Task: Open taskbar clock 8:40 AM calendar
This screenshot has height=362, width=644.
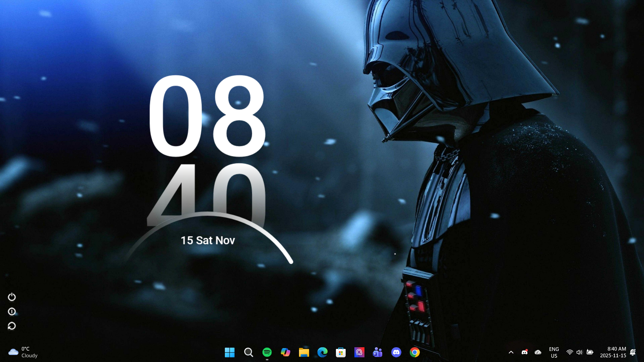Action: point(613,352)
